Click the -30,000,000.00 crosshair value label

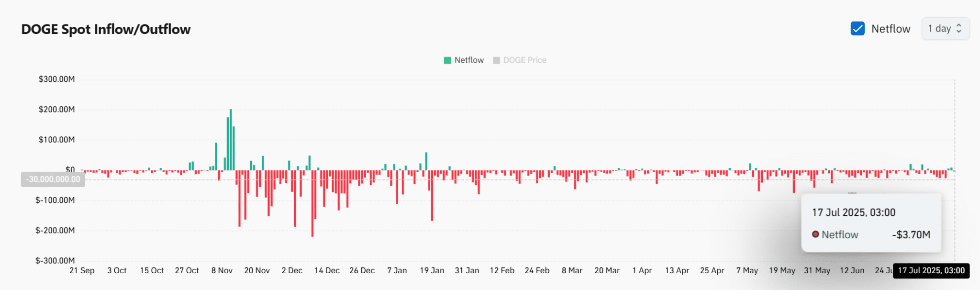53,179
